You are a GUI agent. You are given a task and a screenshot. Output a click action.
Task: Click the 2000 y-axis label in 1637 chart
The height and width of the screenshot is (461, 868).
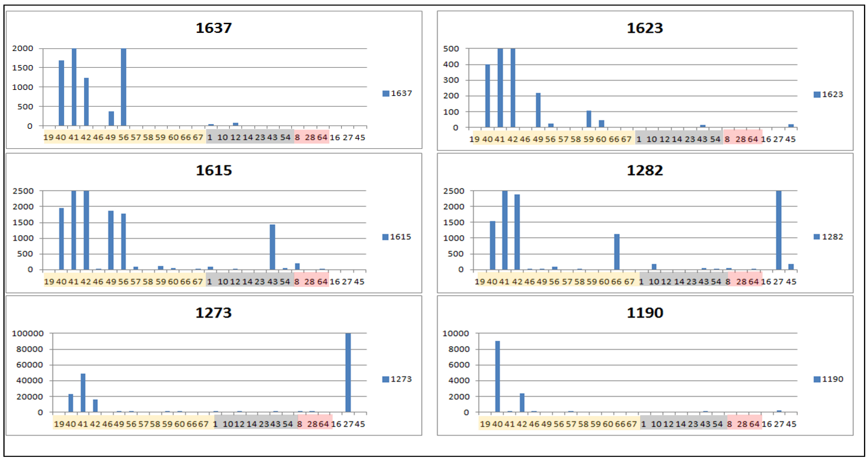point(23,48)
